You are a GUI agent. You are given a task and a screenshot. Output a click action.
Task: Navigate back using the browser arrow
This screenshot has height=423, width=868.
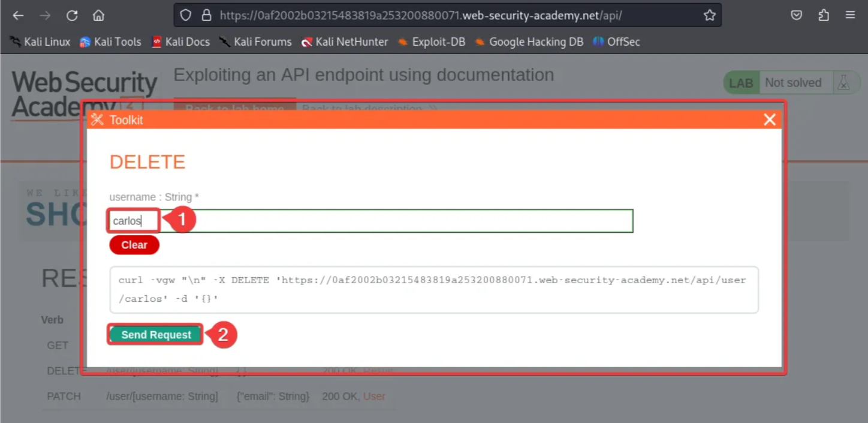(17, 16)
